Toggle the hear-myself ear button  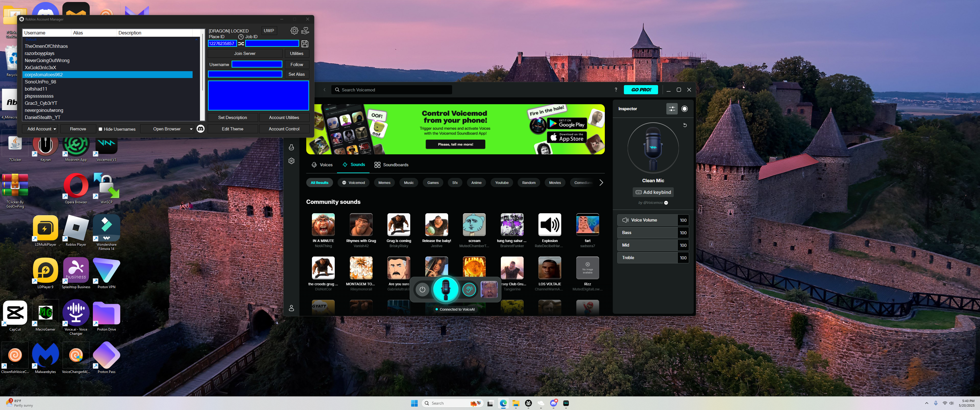pos(469,290)
